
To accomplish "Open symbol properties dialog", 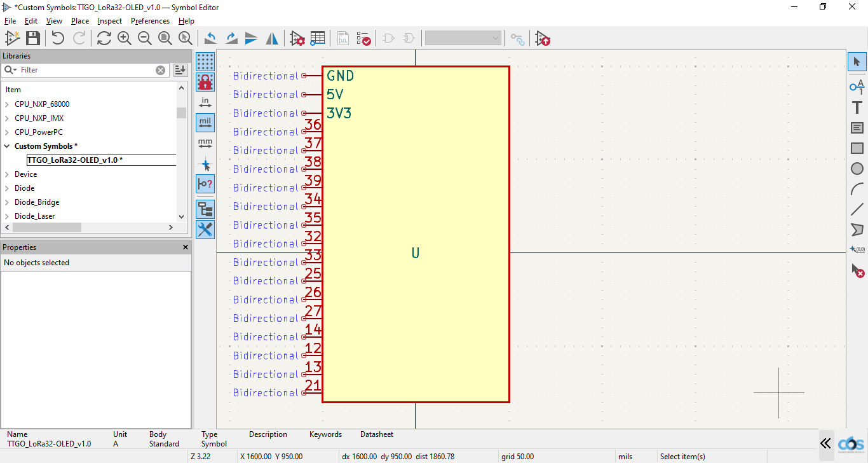I will tap(297, 38).
